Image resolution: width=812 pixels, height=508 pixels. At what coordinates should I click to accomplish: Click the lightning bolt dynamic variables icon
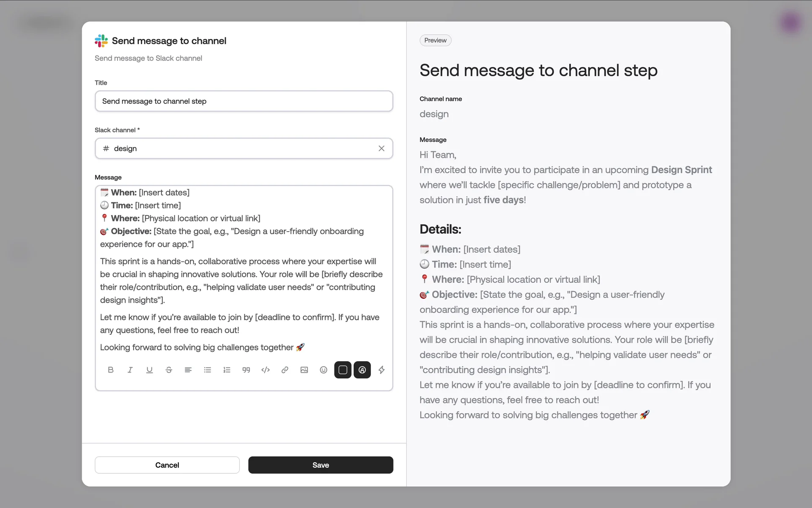point(381,370)
